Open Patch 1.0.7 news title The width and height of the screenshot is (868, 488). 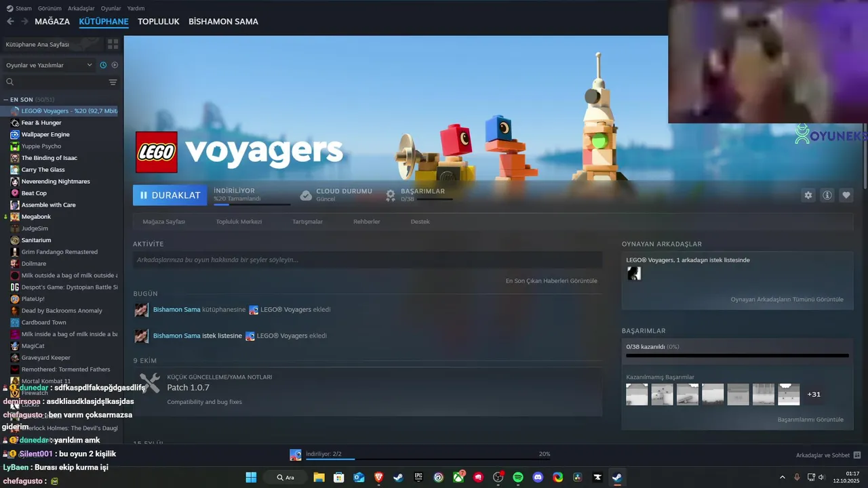(188, 388)
